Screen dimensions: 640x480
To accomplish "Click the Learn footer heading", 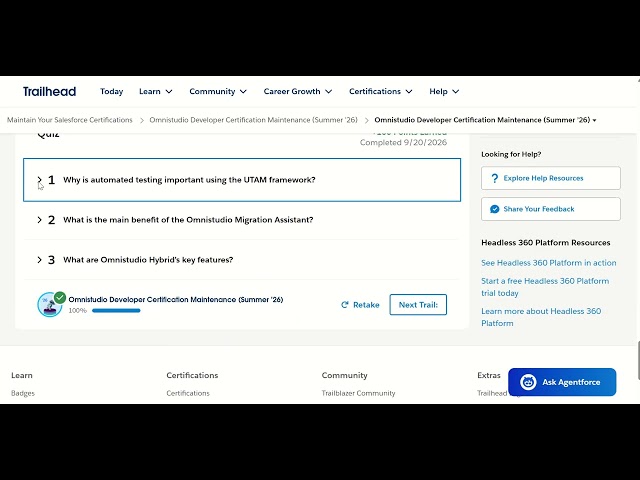I will click(22, 375).
